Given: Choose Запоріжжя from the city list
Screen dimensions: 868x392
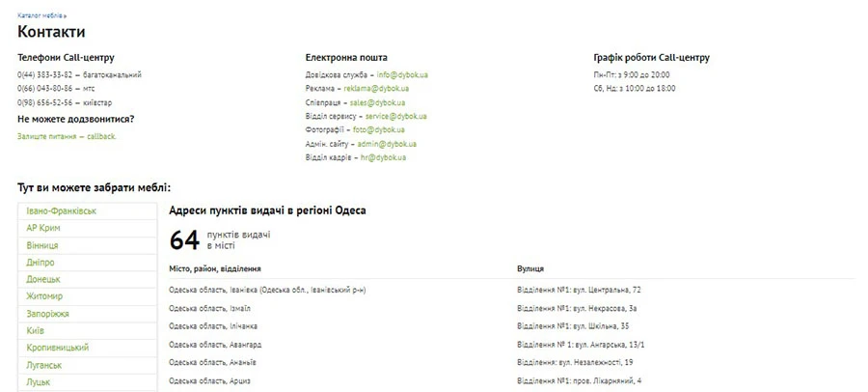Looking at the screenshot, I should (48, 314).
